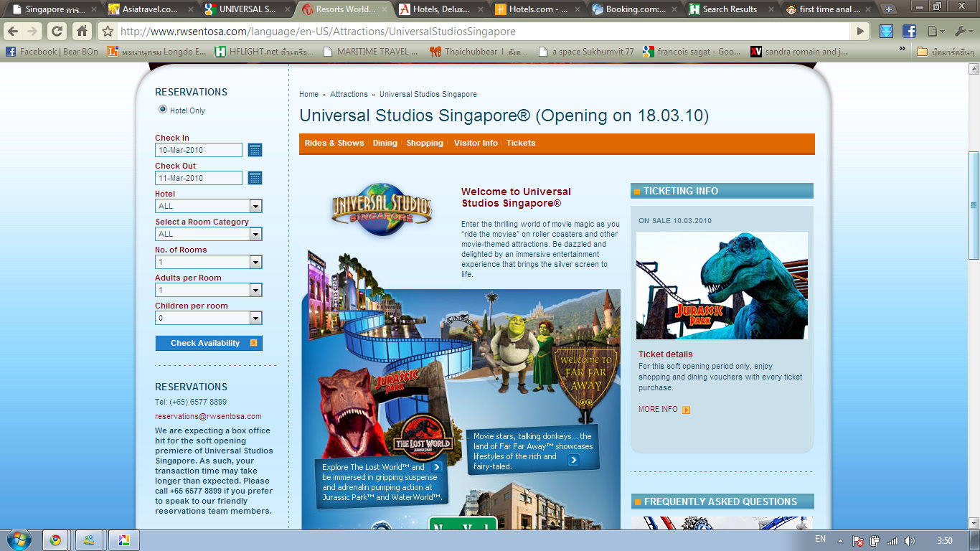Open Chrome from the taskbar
The width and height of the screenshot is (980, 551).
point(55,540)
